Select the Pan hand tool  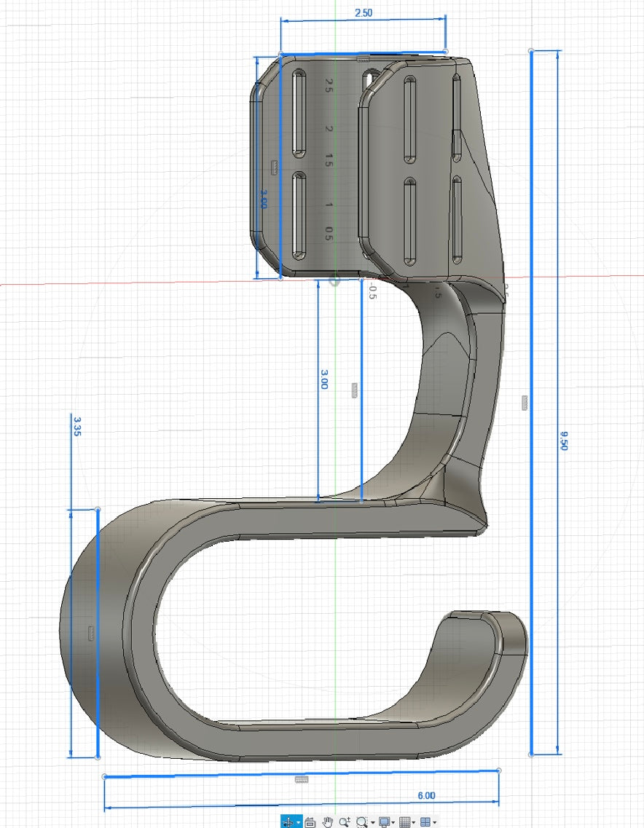[328, 821]
